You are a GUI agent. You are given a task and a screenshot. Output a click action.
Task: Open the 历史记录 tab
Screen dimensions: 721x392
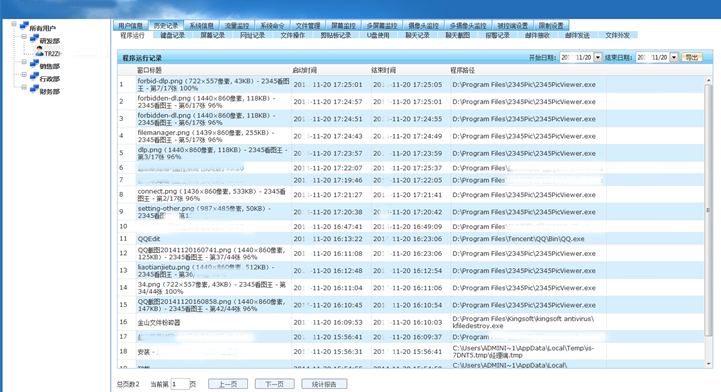(166, 25)
